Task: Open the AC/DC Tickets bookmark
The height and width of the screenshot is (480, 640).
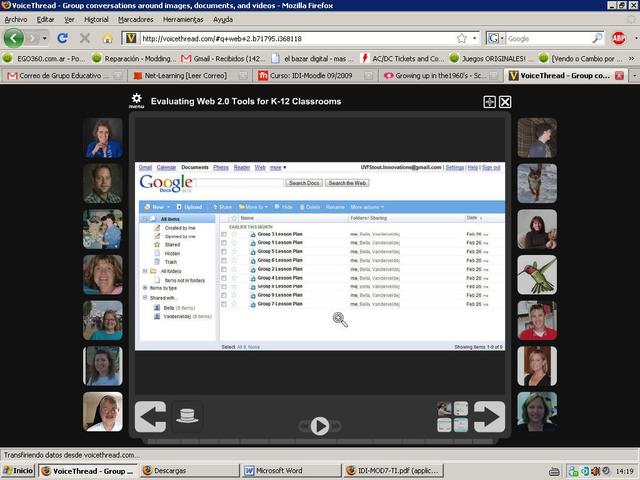Action: pos(402,59)
